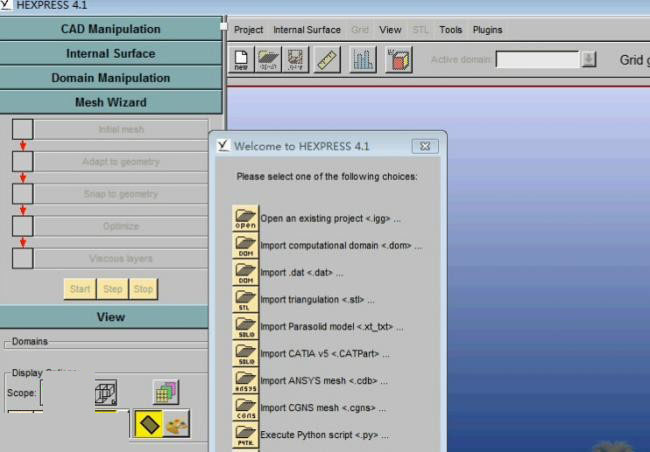Viewport: 650px width, 452px height.
Task: Click the colored grid layers display icon
Action: (x=165, y=391)
